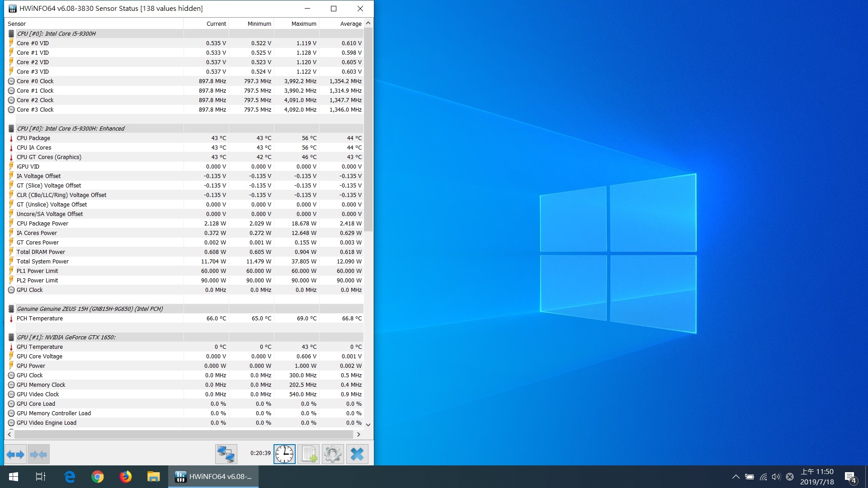Screen dimensions: 868x488
Task: Select the CPU [#0]: Intel Core i5-9300H header
Action: point(184,33)
